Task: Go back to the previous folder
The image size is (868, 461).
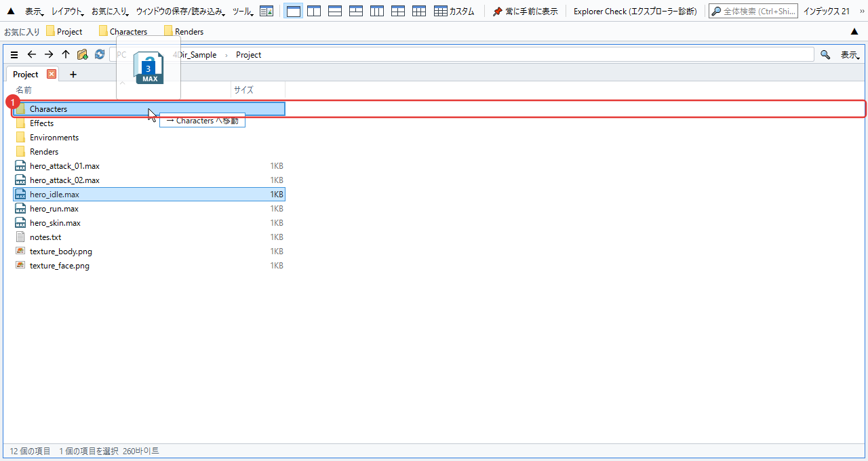Action: (x=31, y=55)
